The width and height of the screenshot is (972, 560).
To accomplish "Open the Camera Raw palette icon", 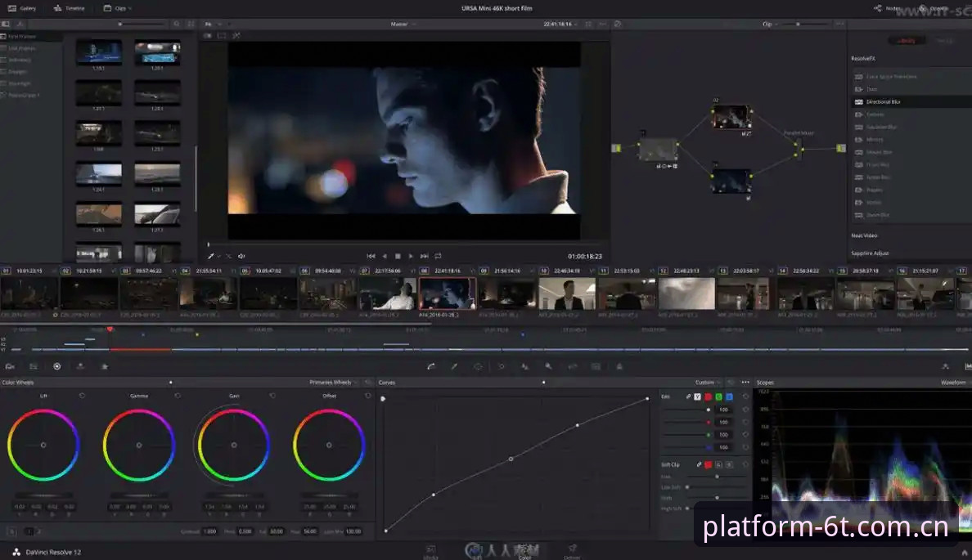I will point(10,367).
